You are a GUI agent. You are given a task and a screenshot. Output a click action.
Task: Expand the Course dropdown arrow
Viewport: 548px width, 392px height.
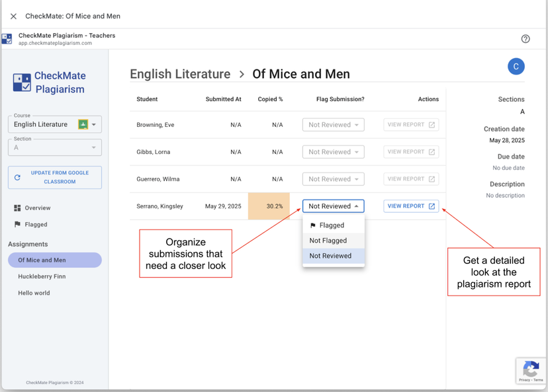coord(94,124)
